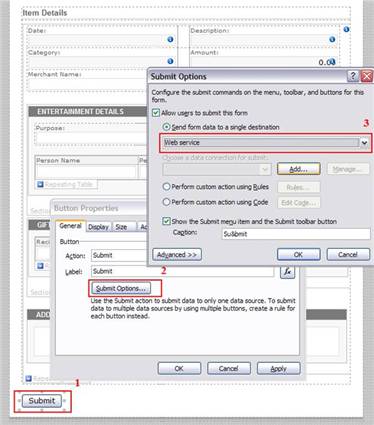Select the Submit button on the form
This screenshot has height=425, width=374.
42,401
